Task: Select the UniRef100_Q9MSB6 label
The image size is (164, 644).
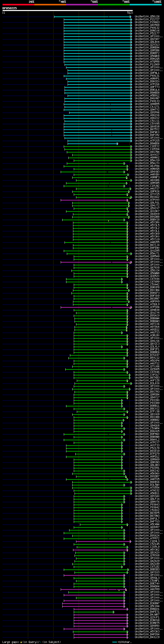Action: click(147, 50)
